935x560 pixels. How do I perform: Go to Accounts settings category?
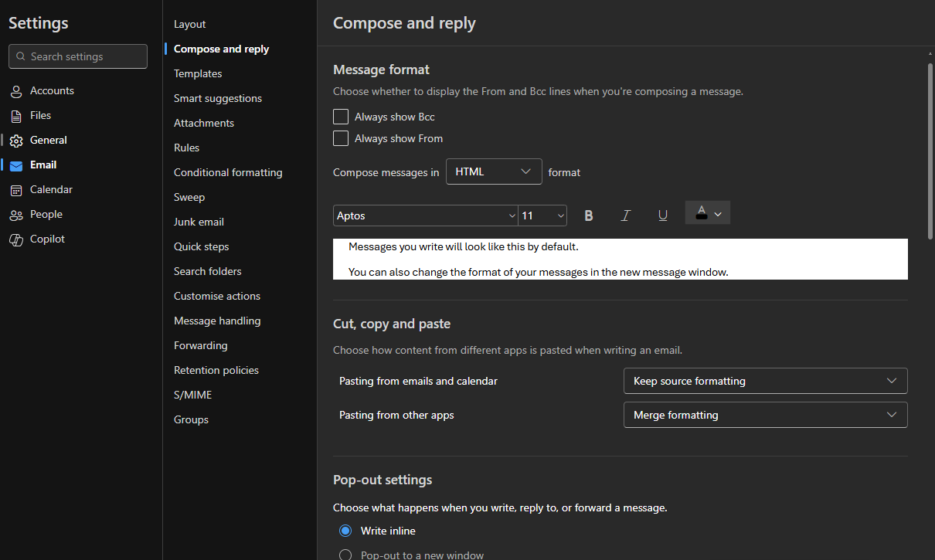[52, 90]
